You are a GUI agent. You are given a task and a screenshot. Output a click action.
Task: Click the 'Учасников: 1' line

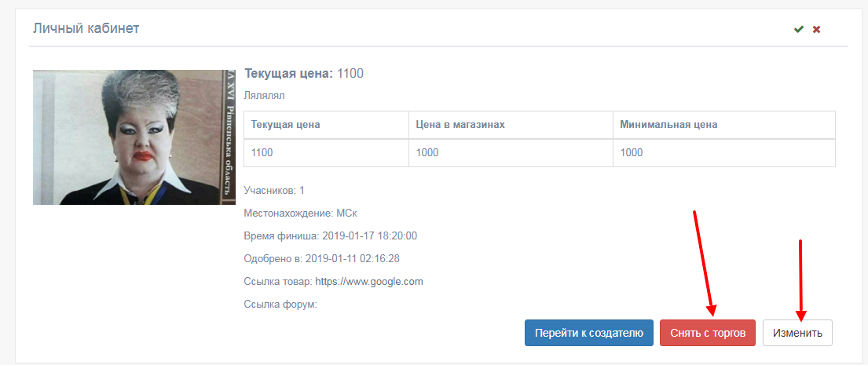pyautogui.click(x=275, y=190)
